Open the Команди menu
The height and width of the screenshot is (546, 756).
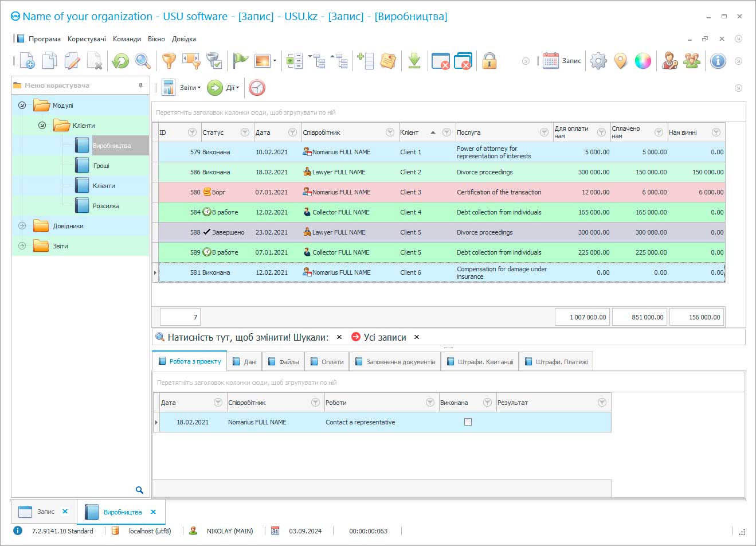click(127, 39)
